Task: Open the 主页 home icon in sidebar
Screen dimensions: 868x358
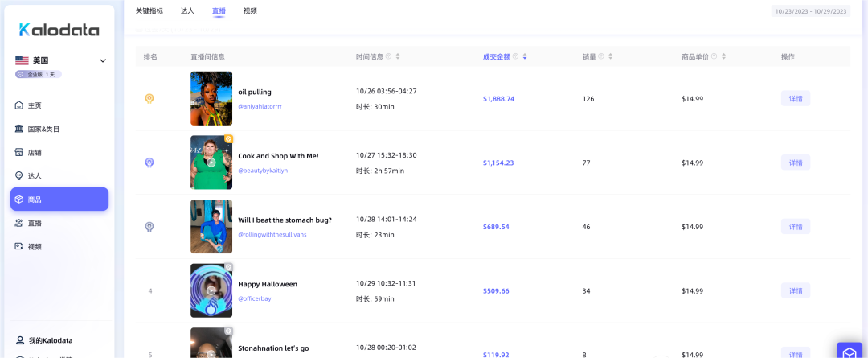Action: pos(19,105)
